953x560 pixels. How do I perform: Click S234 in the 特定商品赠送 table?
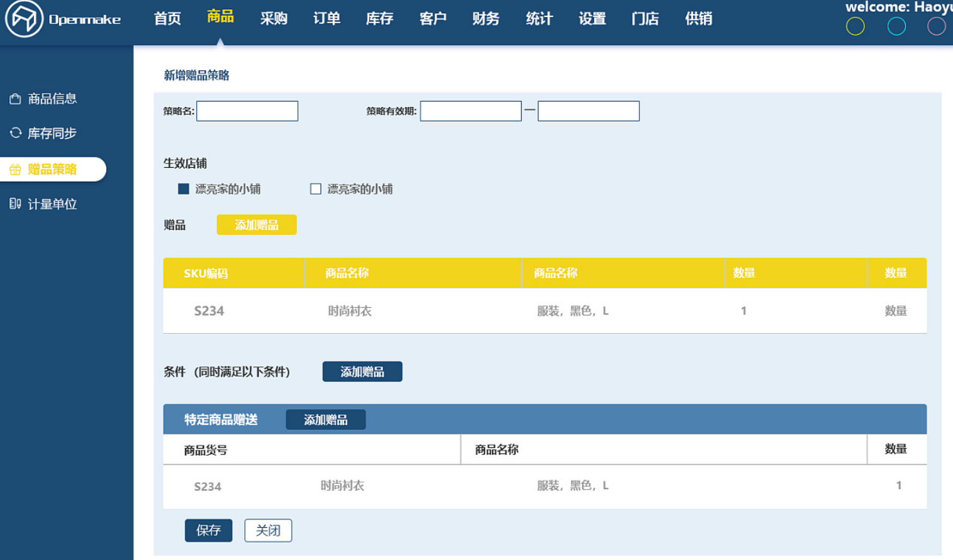208,486
